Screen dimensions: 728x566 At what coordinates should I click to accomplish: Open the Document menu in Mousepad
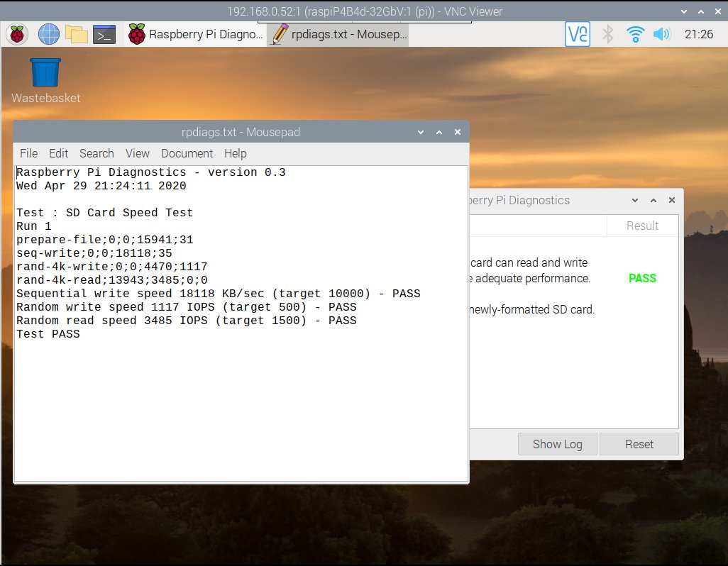coord(187,154)
